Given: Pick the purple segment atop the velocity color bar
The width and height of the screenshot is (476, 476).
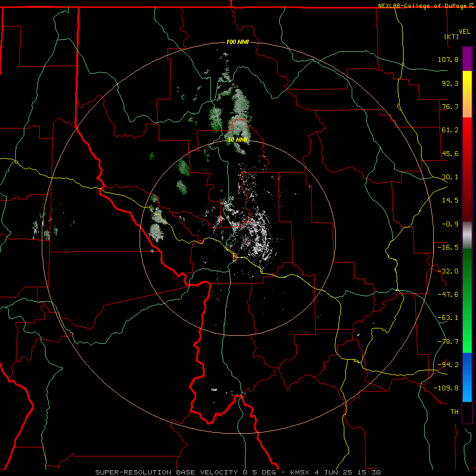Looking at the screenshot, I should [467, 59].
